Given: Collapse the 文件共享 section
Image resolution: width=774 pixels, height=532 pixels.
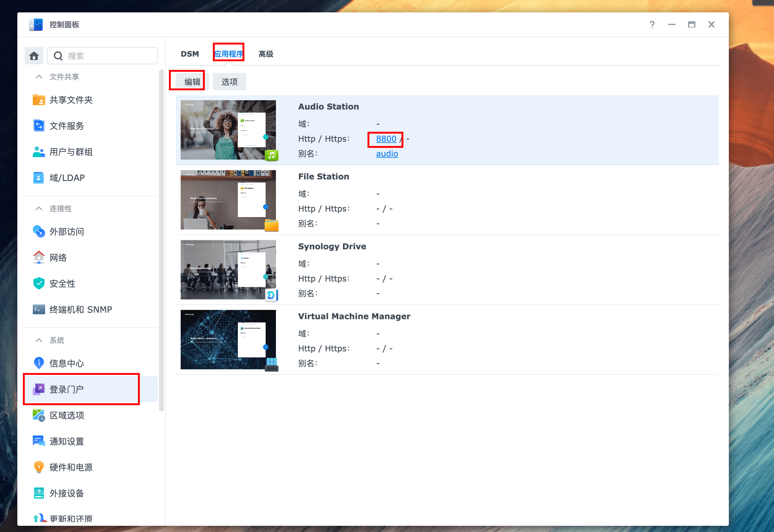Looking at the screenshot, I should pos(39,77).
